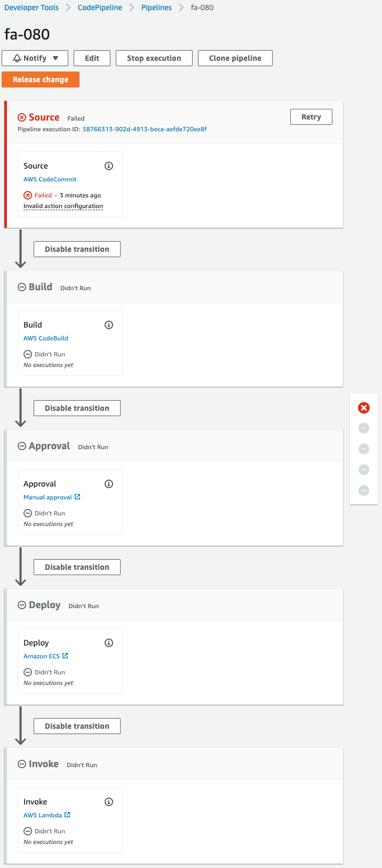Click red failed status icon in stage navigator
The width and height of the screenshot is (382, 868).
pos(364,408)
